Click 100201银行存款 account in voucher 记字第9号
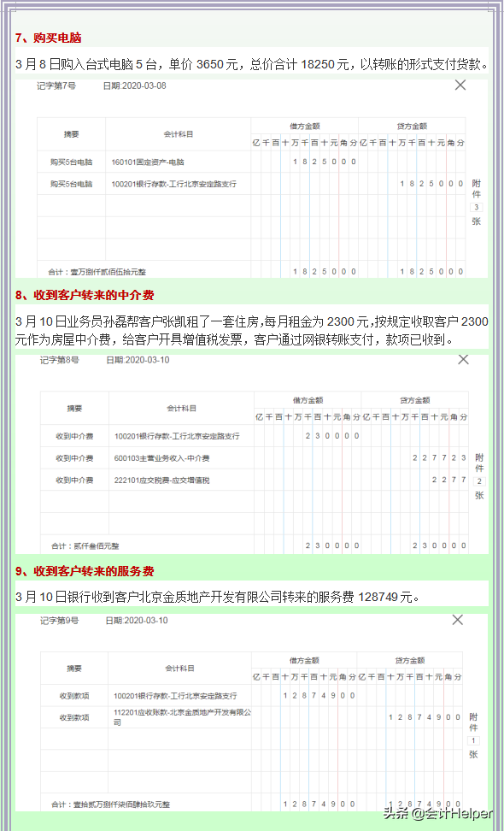This screenshot has width=504, height=831. [x=175, y=695]
